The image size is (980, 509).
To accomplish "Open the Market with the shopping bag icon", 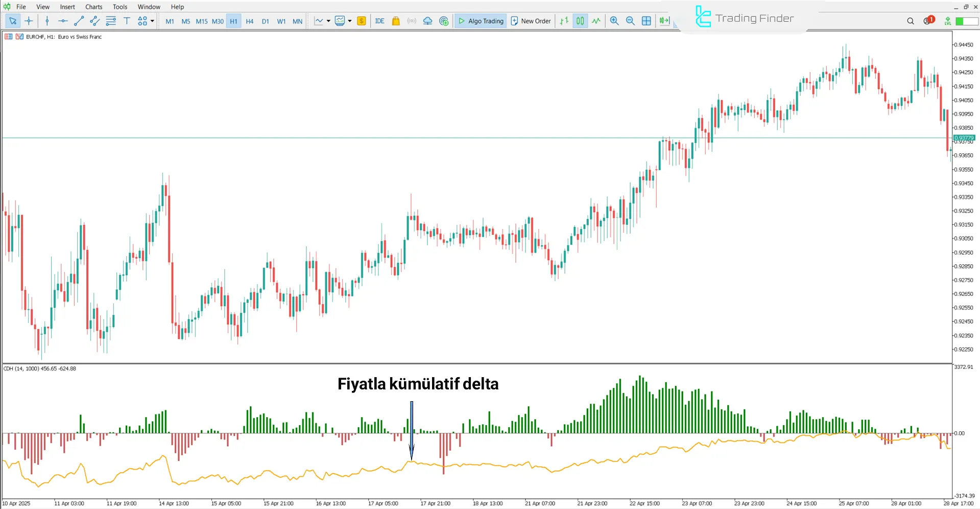I will tap(396, 21).
